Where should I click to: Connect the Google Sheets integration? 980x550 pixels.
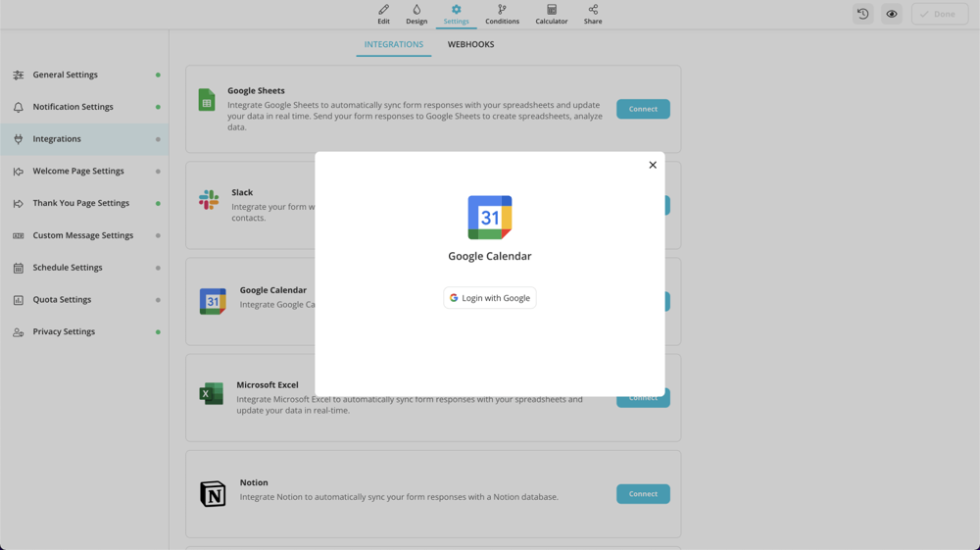pos(643,109)
